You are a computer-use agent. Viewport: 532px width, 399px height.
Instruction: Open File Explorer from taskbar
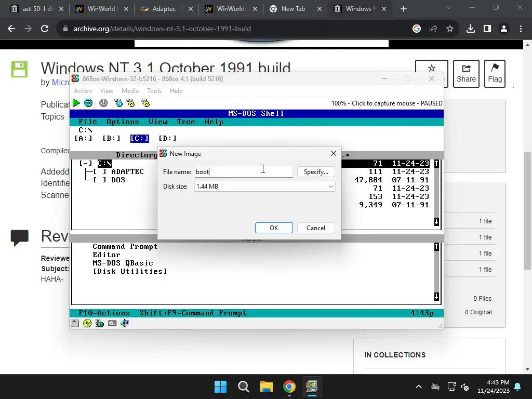(267, 387)
